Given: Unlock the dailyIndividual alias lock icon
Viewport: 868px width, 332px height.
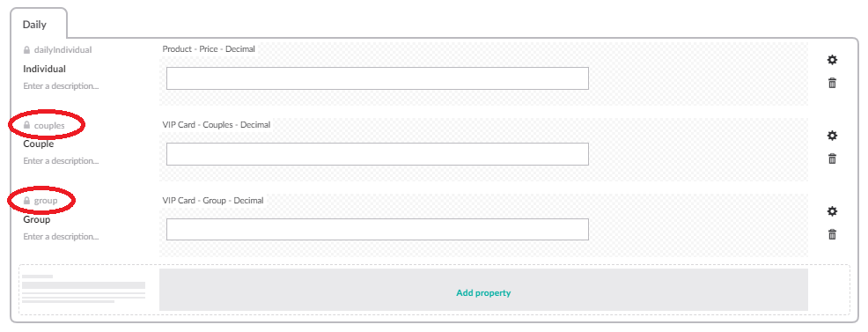Looking at the screenshot, I should click(x=26, y=50).
